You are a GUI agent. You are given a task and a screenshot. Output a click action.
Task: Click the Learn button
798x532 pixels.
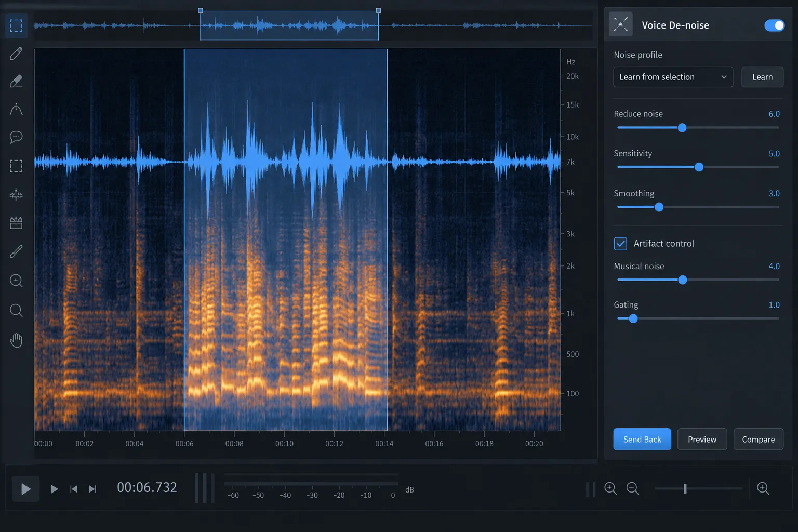[x=762, y=77]
